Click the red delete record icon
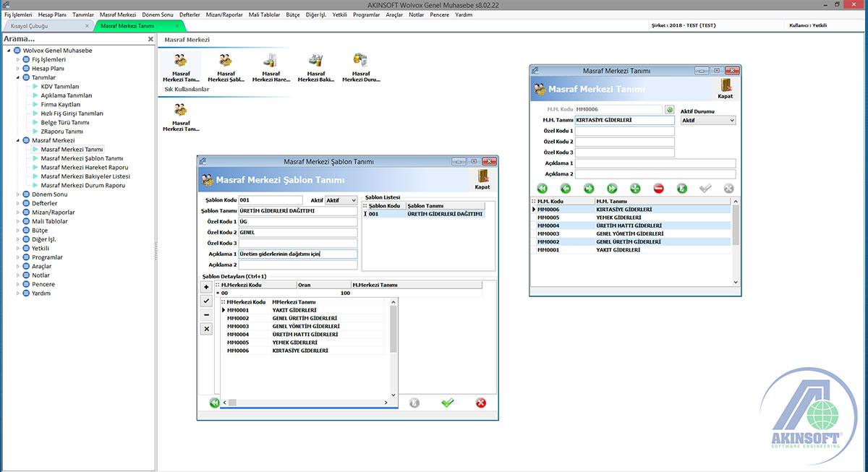This screenshot has width=868, height=472. tap(658, 188)
